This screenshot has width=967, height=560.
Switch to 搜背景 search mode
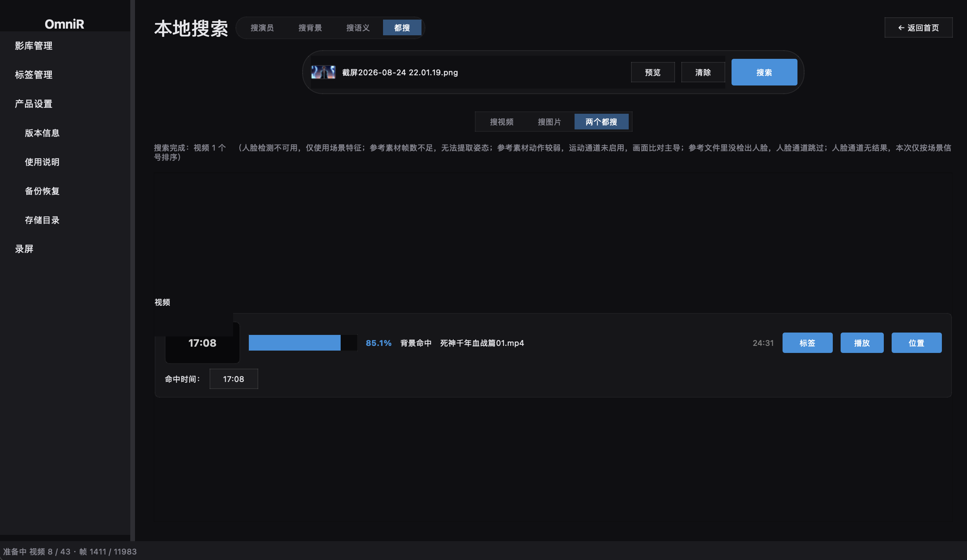(x=310, y=28)
